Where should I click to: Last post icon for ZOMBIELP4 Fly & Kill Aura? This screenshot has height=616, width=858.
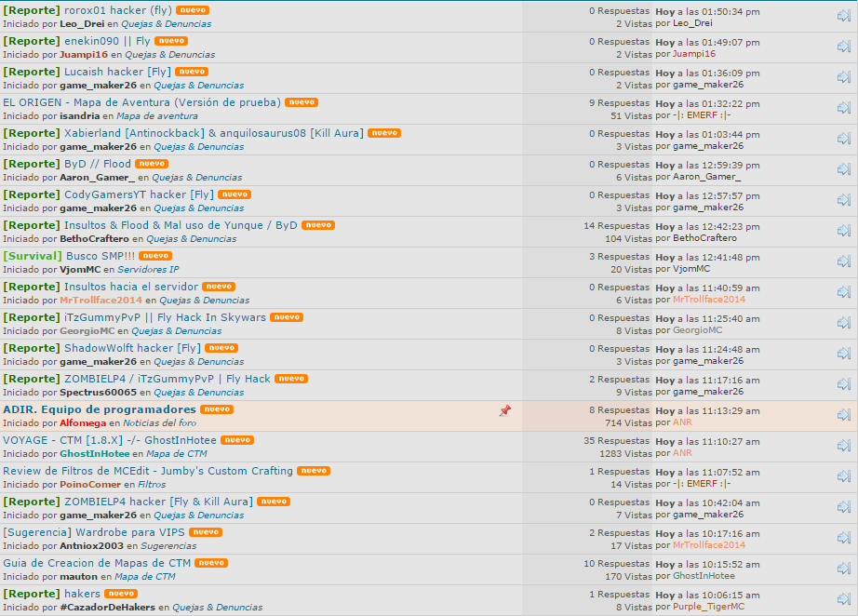tap(844, 506)
